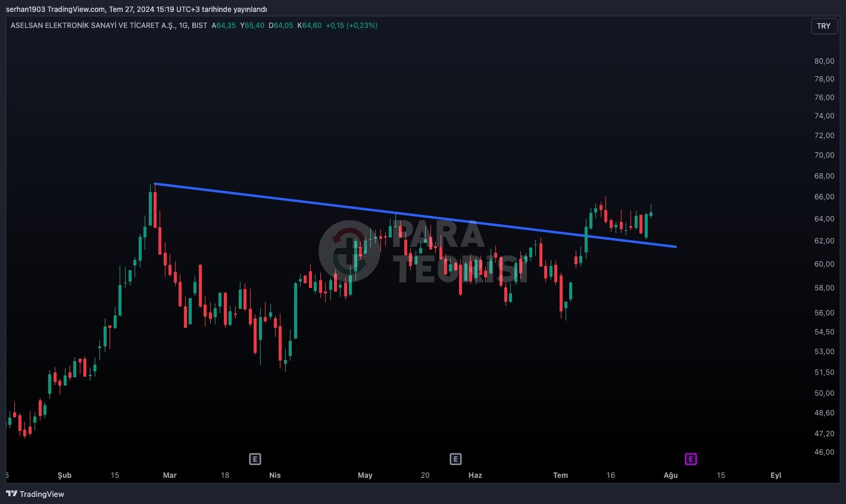The height and width of the screenshot is (504, 846).
Task: Open the first gray E earnings marker near Nis
Action: tap(255, 459)
